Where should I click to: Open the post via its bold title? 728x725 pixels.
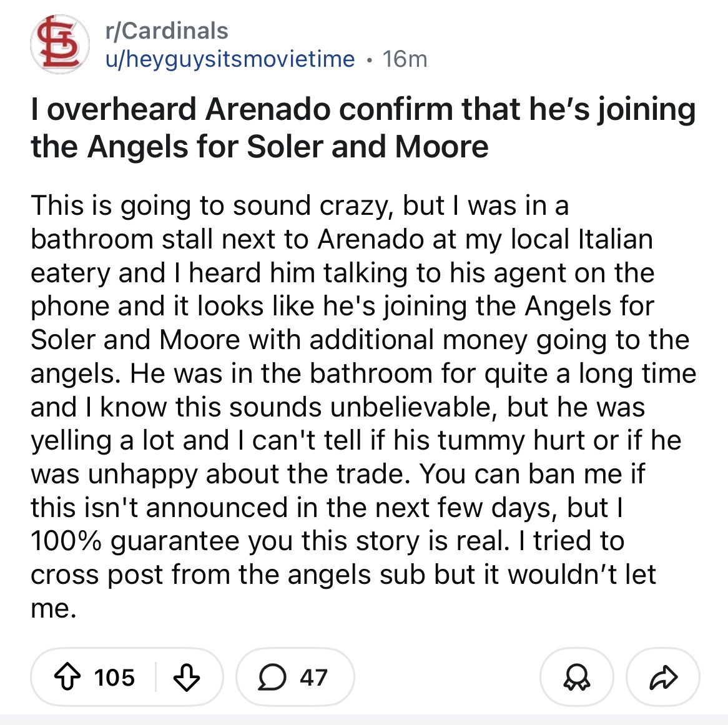coord(362,109)
